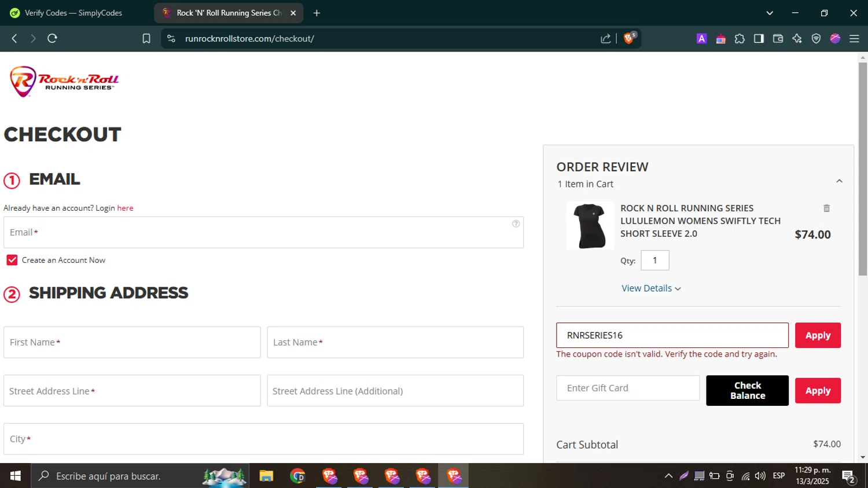The width and height of the screenshot is (868, 488).
Task: Open the Brave Wallet icon
Action: (778, 38)
